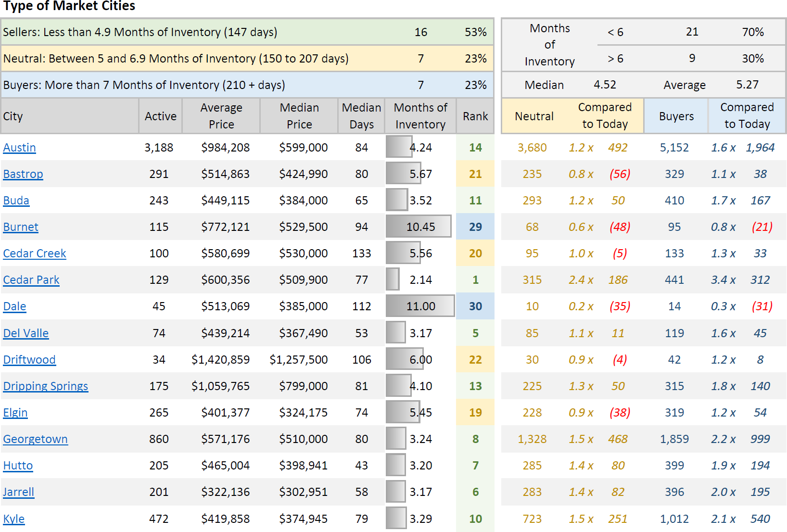787x532 pixels.
Task: Click the blue rank 30 cell for Dale
Action: coord(475,306)
